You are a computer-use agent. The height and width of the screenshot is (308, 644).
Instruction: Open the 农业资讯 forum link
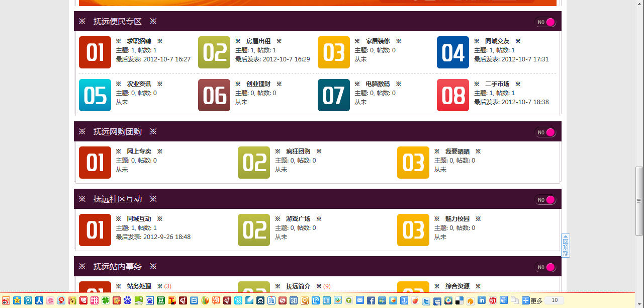coord(139,84)
